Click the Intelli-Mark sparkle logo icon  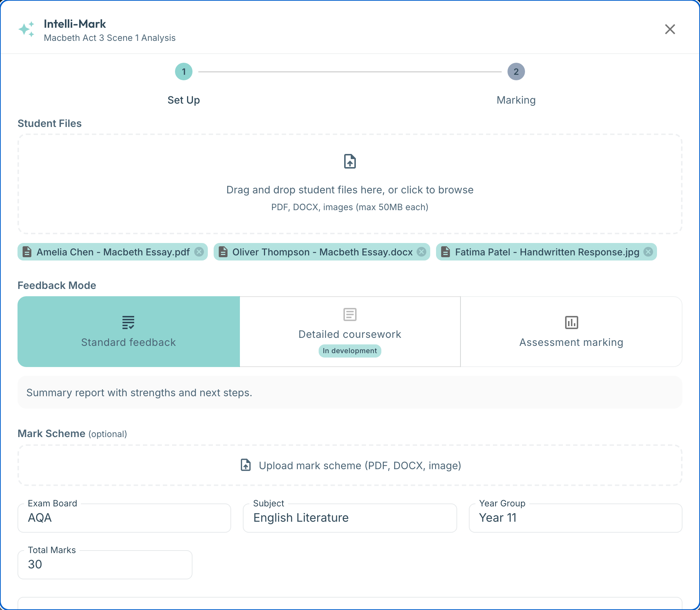pyautogui.click(x=27, y=29)
